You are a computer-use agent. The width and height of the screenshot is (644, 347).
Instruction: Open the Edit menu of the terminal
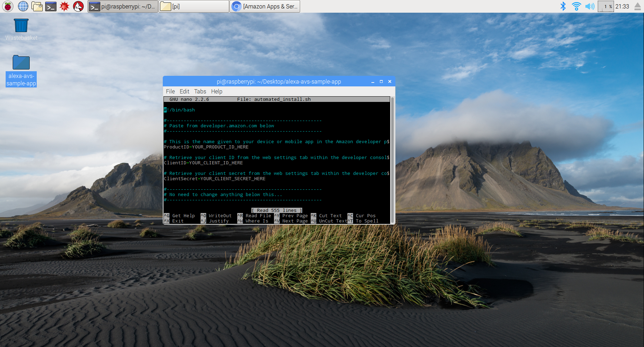(184, 91)
